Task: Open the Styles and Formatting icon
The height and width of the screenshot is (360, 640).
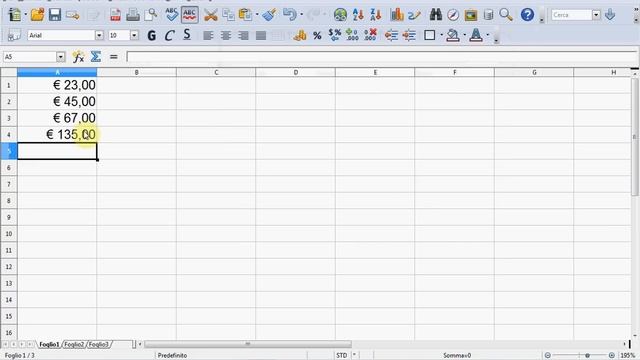Action: (x=14, y=36)
